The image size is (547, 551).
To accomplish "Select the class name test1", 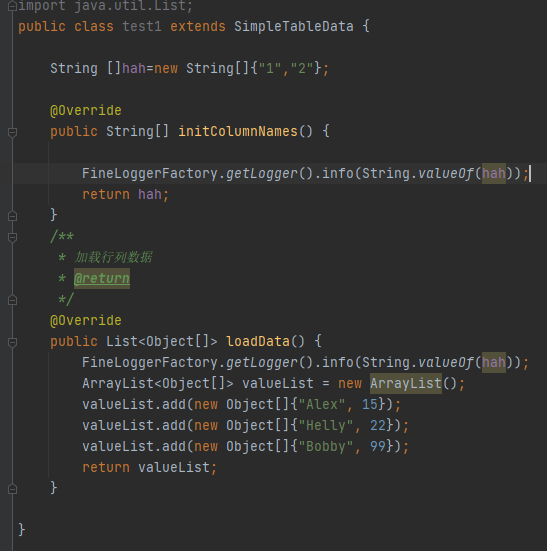I will [142, 27].
